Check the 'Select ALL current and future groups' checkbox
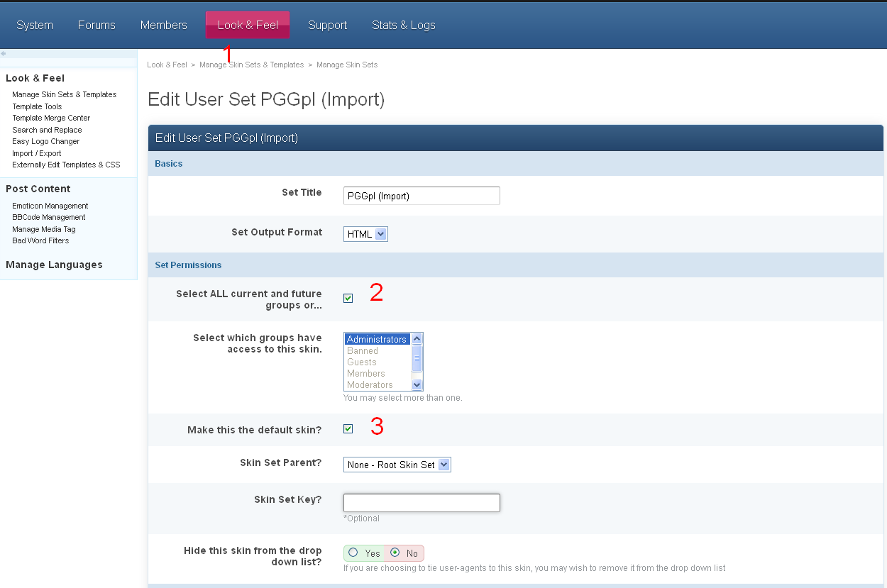The height and width of the screenshot is (588, 887). 348,299
